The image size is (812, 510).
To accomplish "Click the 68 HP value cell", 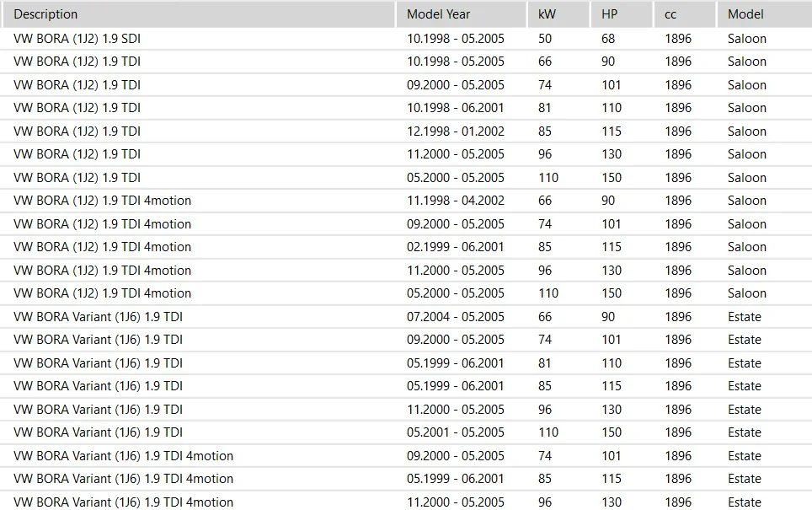I will 608,39.
